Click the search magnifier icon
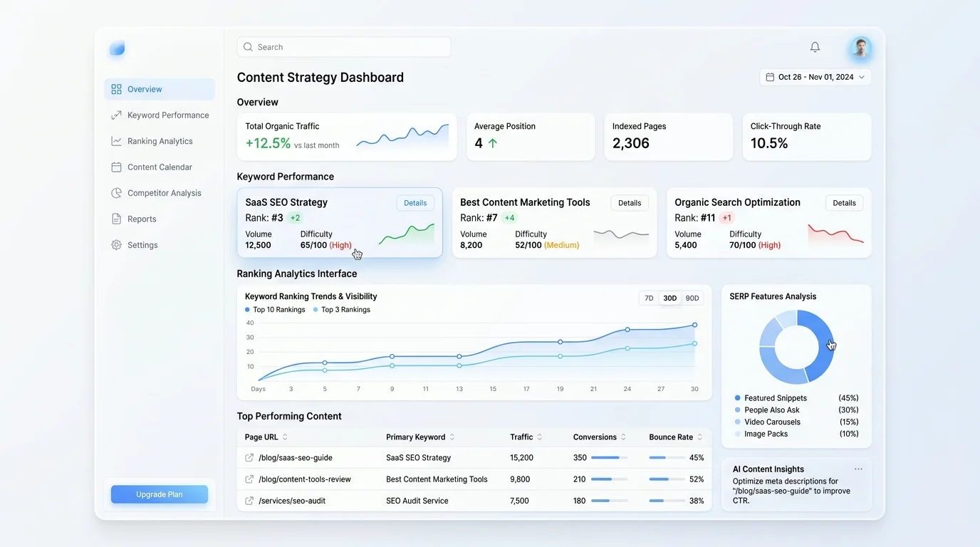Image resolution: width=980 pixels, height=547 pixels. 248,47
